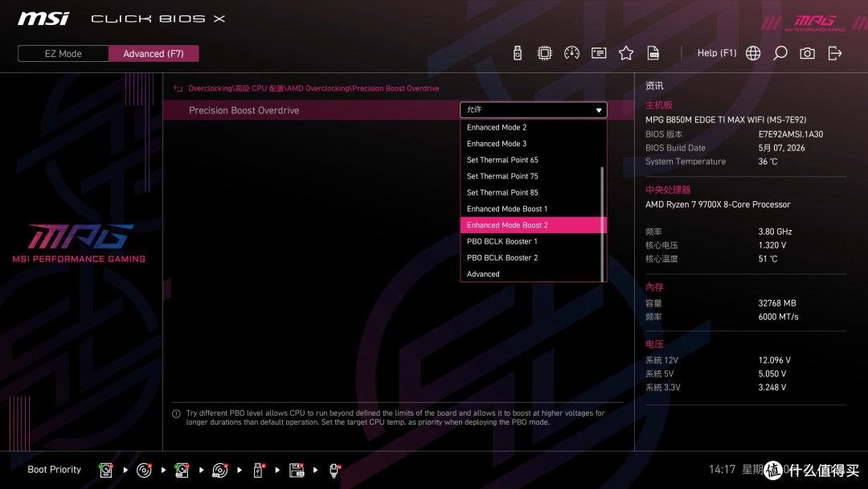Click the dropdown list scrollbar
This screenshot has height=489, width=868.
602,224
